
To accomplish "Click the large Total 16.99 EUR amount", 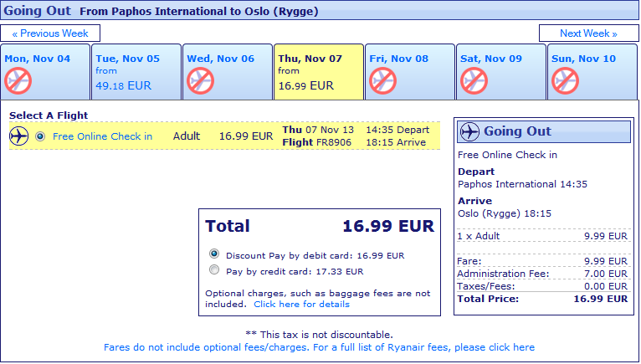I will [x=388, y=226].
